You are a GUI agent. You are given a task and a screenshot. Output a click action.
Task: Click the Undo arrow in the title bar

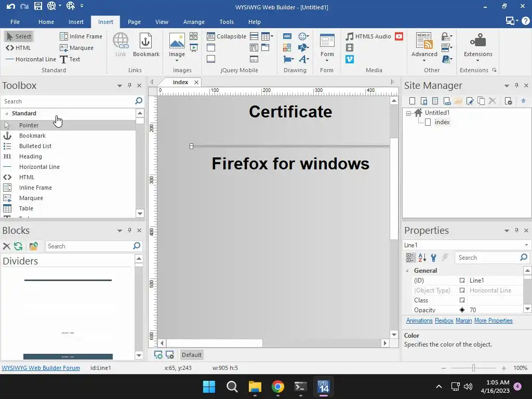click(x=10, y=6)
